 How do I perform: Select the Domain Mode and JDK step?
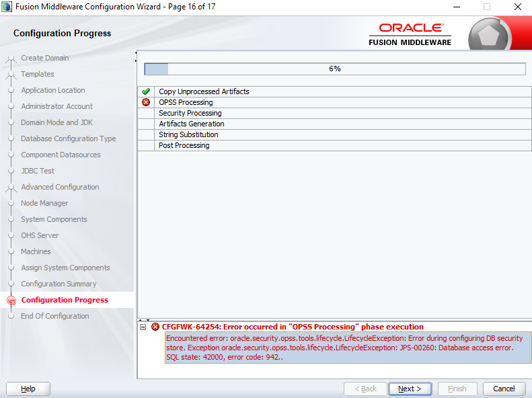click(56, 122)
